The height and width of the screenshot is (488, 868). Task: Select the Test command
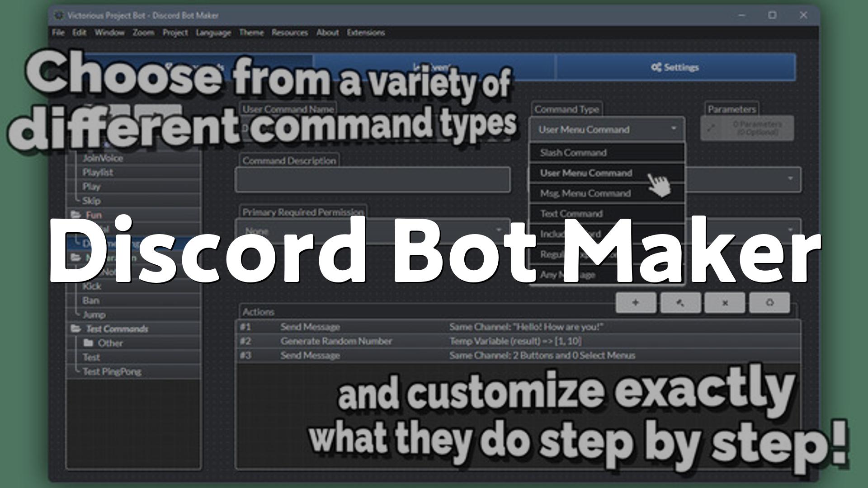coord(133,357)
